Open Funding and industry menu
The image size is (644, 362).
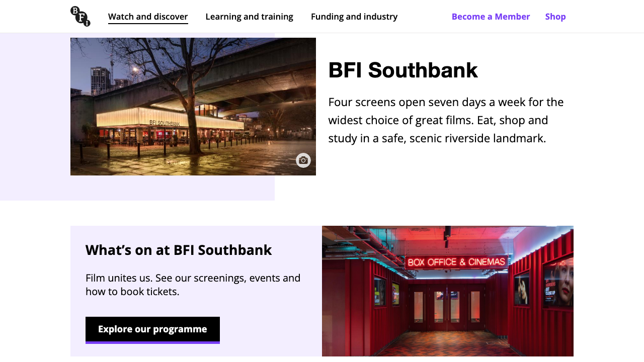[x=354, y=16]
